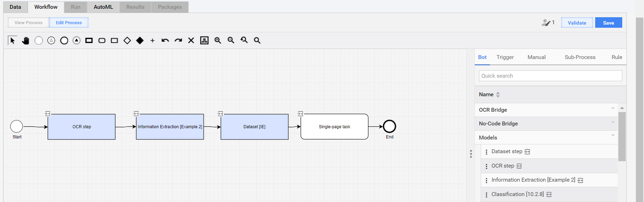644x202 pixels.
Task: Select the Single-page task node
Action: pos(335,127)
